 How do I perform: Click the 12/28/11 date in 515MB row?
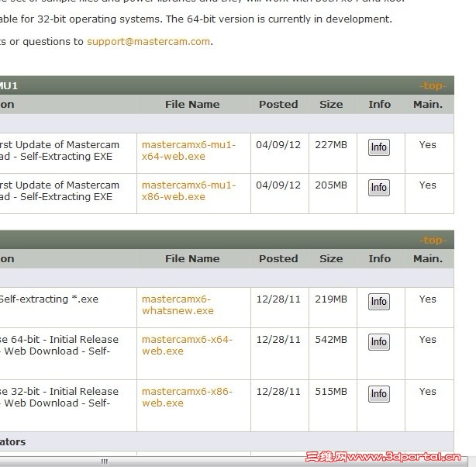pos(278,391)
